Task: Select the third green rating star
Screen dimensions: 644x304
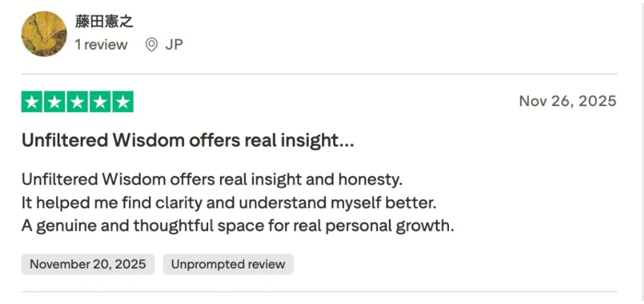Action: 78,102
